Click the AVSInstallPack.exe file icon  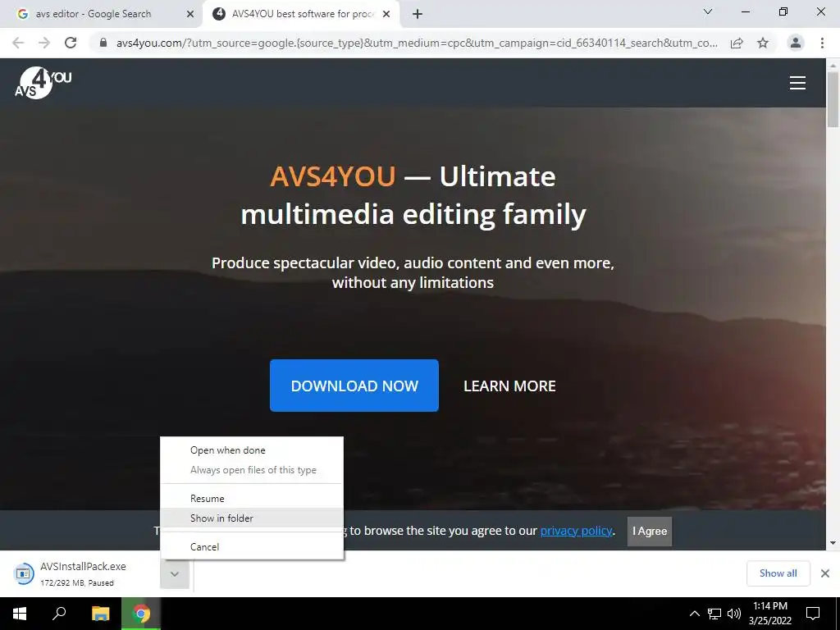point(24,573)
